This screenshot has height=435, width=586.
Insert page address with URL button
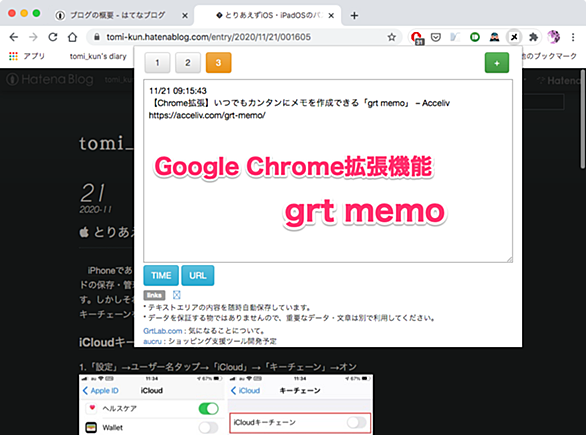click(x=198, y=275)
